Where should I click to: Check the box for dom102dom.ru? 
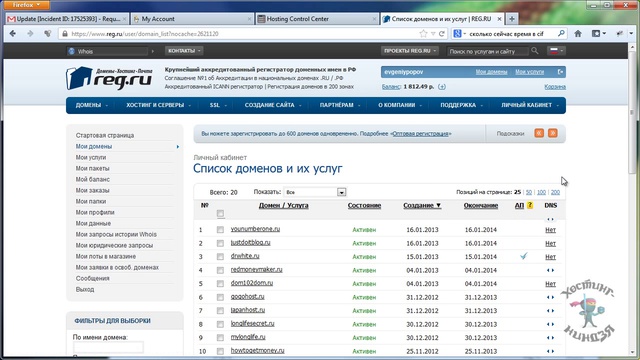point(220,284)
